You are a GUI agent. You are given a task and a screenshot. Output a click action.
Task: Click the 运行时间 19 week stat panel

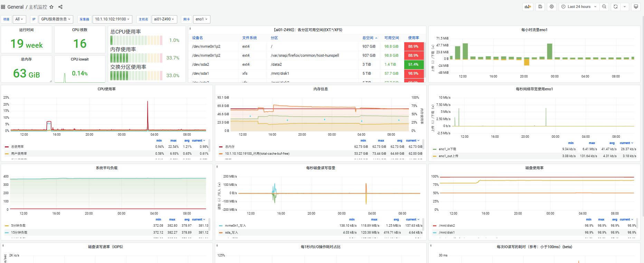(27, 40)
